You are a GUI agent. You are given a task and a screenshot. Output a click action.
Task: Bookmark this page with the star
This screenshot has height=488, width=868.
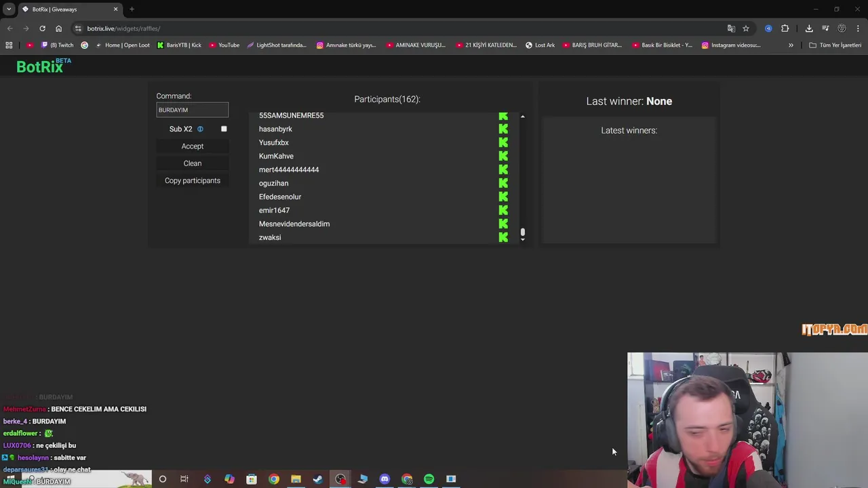[x=746, y=28]
